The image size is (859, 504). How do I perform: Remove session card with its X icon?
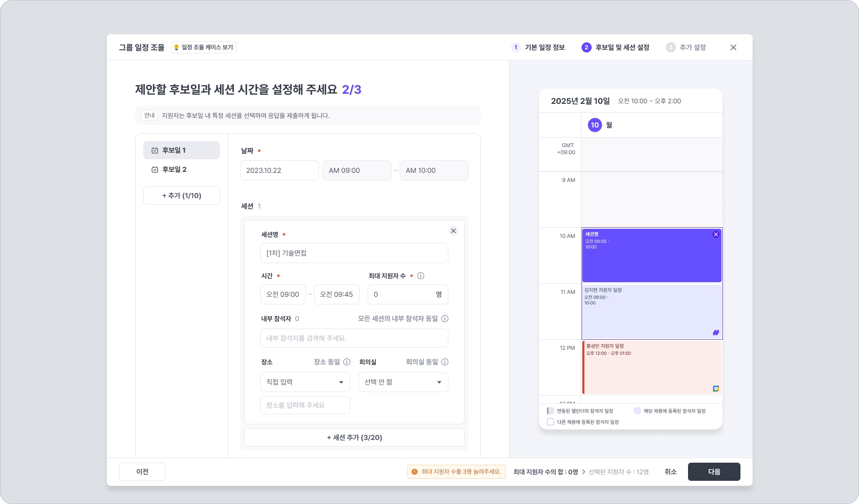click(x=453, y=231)
